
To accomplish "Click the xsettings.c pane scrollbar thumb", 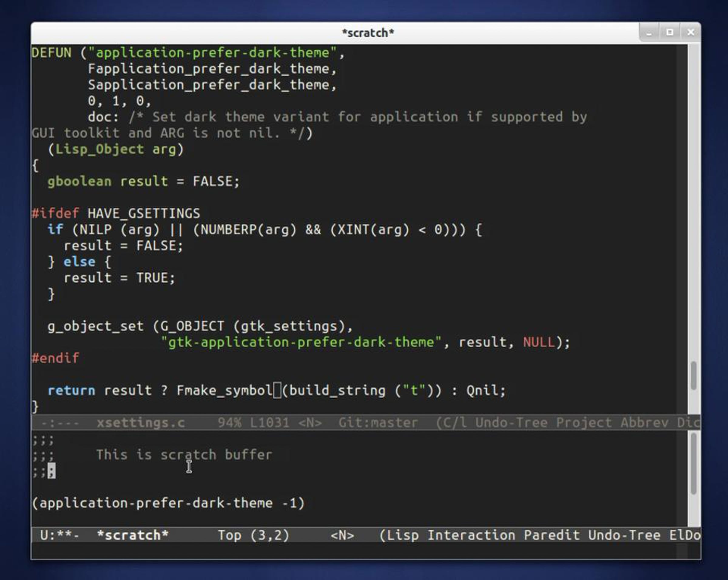I will point(693,375).
